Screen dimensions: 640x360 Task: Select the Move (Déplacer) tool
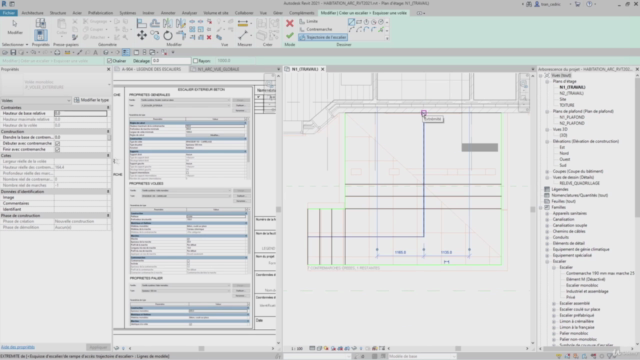[x=142, y=36]
